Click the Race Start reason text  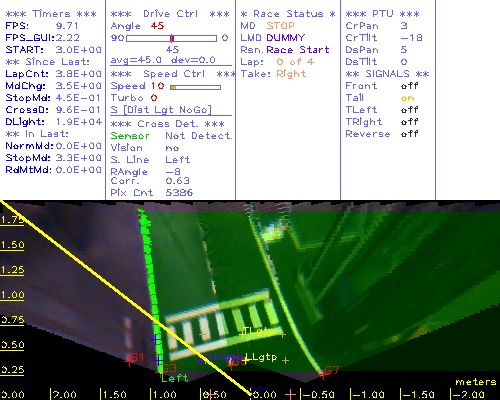click(x=298, y=50)
